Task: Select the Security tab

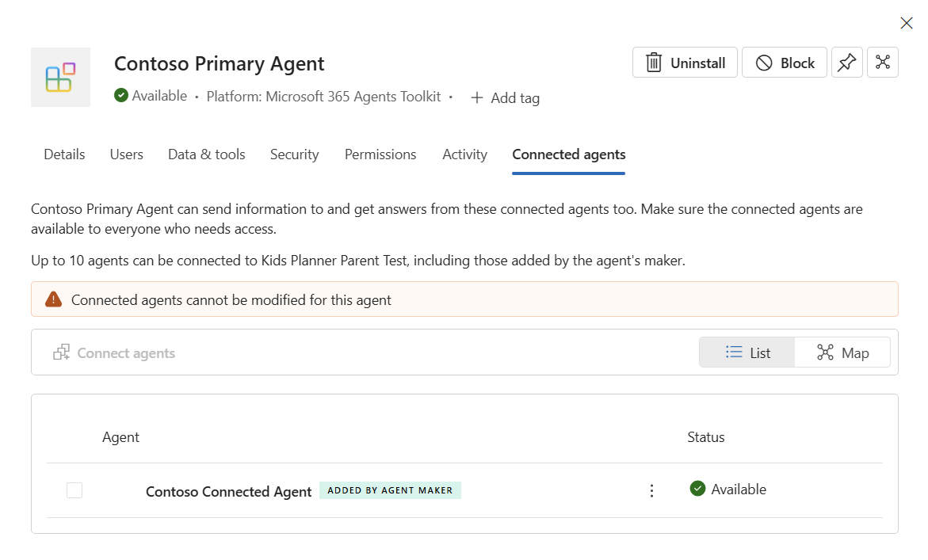Action: pyautogui.click(x=294, y=154)
